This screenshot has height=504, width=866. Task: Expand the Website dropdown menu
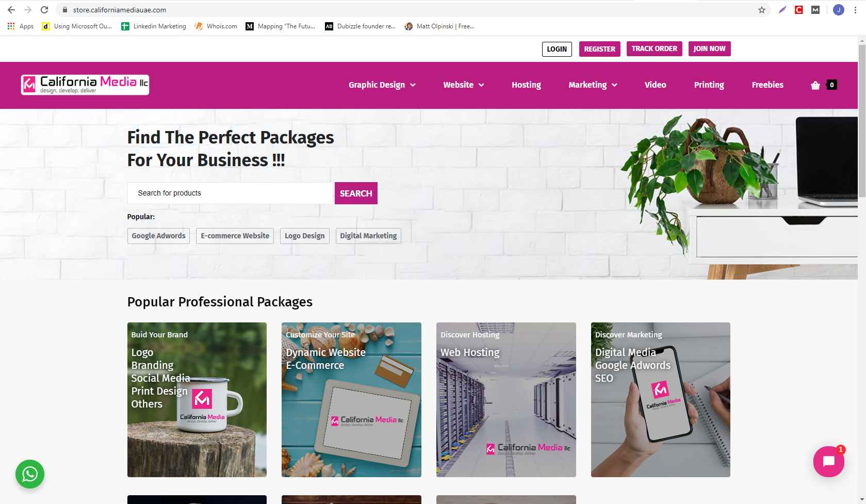coord(464,85)
